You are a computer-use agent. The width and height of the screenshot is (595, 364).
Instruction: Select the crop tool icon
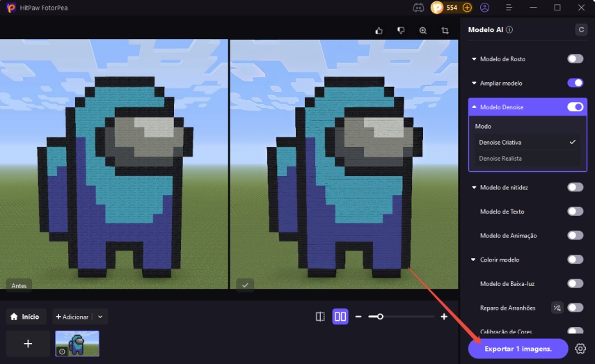pyautogui.click(x=445, y=31)
